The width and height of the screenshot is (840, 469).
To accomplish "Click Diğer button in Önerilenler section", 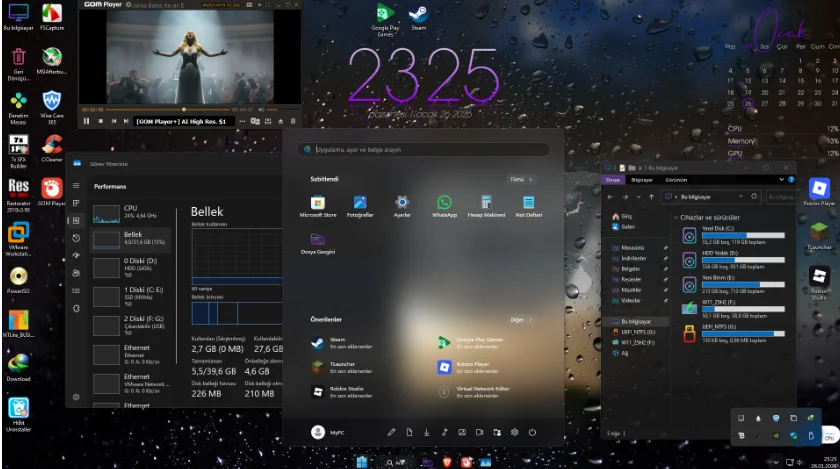I will point(520,320).
